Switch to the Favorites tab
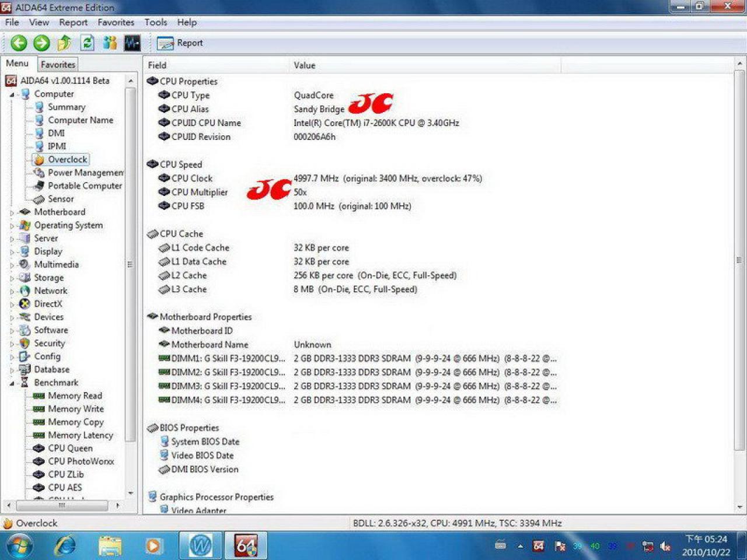 58,64
